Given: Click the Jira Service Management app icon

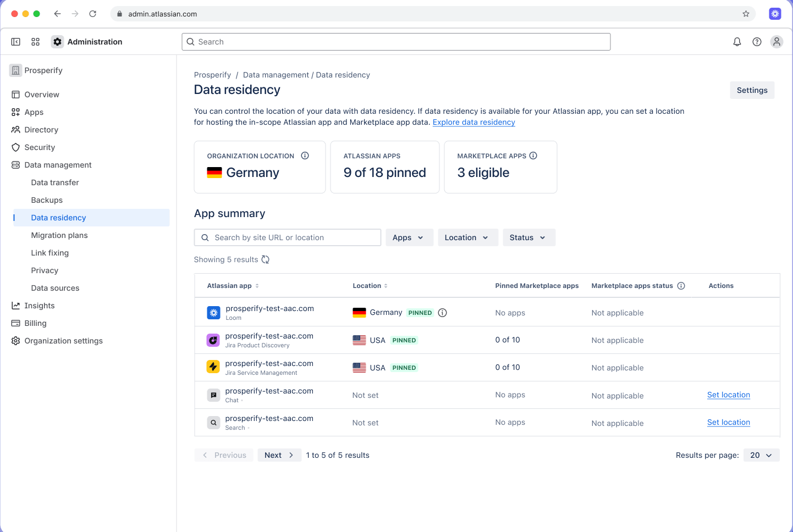Looking at the screenshot, I should point(213,367).
